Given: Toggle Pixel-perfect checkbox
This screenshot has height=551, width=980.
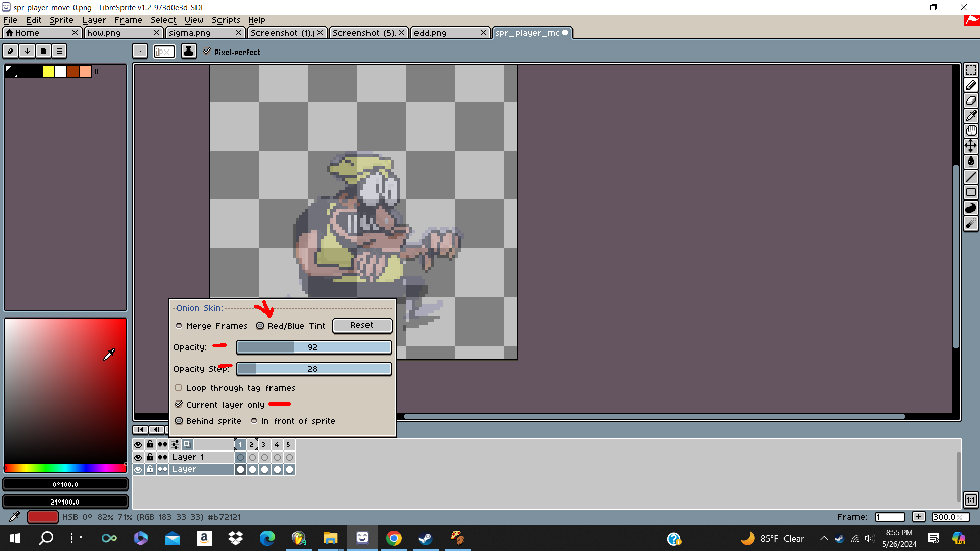Looking at the screenshot, I should click(207, 52).
